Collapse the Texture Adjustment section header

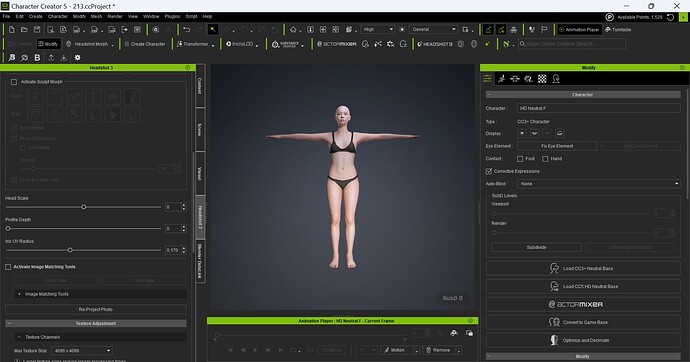95,323
